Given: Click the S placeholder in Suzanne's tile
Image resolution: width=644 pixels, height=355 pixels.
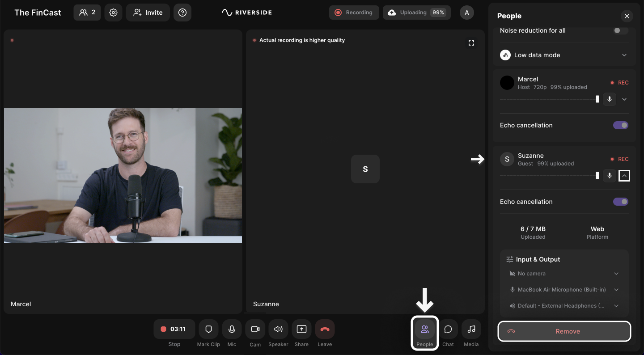Looking at the screenshot, I should pyautogui.click(x=365, y=169).
